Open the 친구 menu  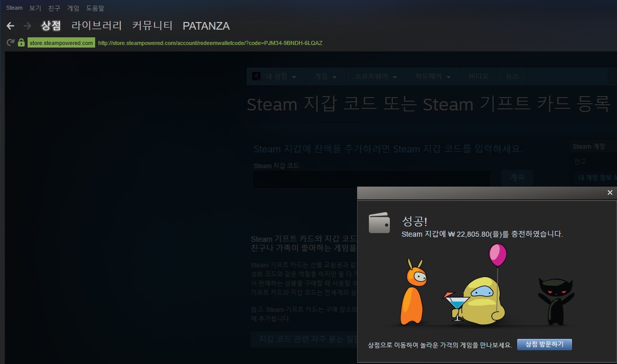click(54, 8)
